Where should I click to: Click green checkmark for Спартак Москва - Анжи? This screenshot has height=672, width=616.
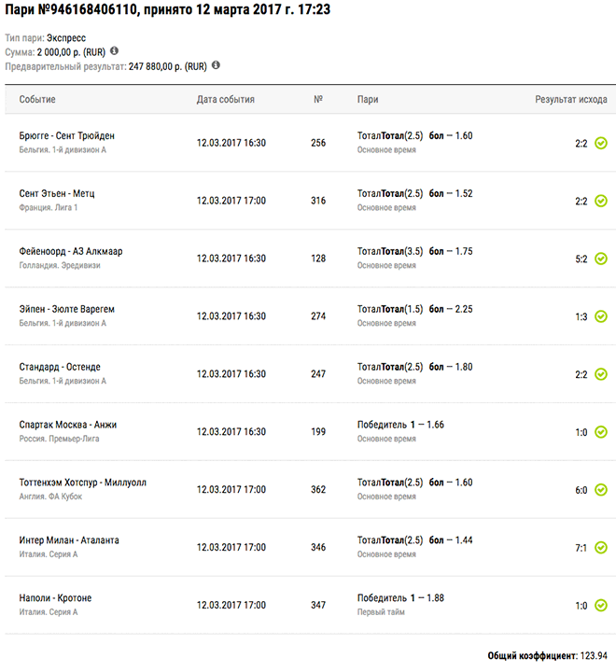click(x=601, y=432)
